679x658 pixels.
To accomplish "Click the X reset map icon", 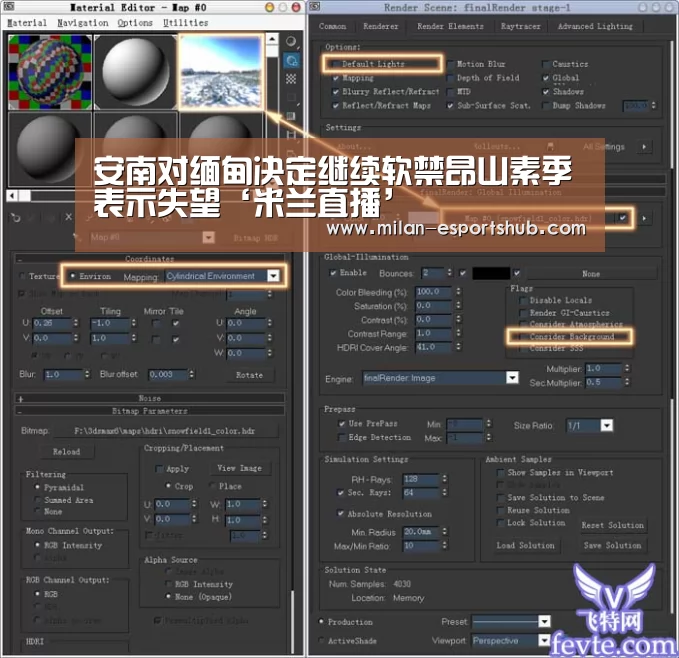I will [68, 217].
